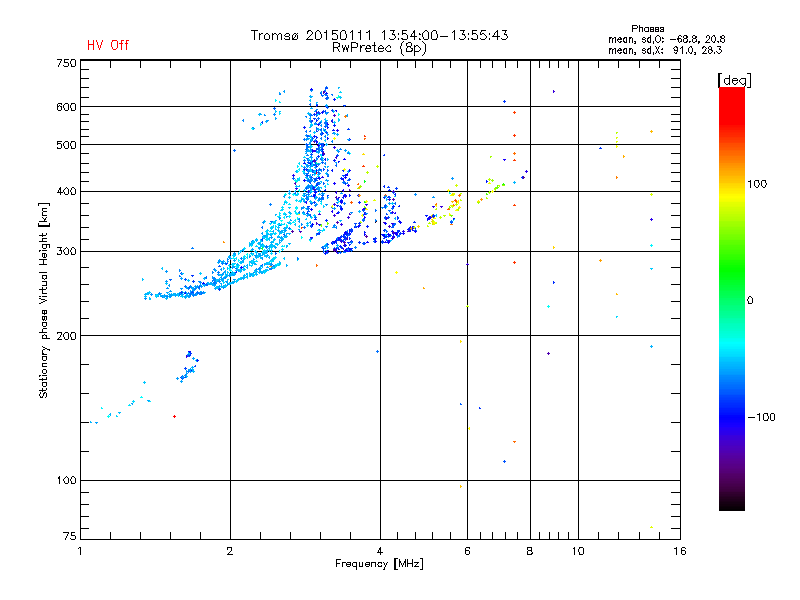Click the Frequency [MHz] axis label
This screenshot has height=600, width=800.
click(379, 564)
